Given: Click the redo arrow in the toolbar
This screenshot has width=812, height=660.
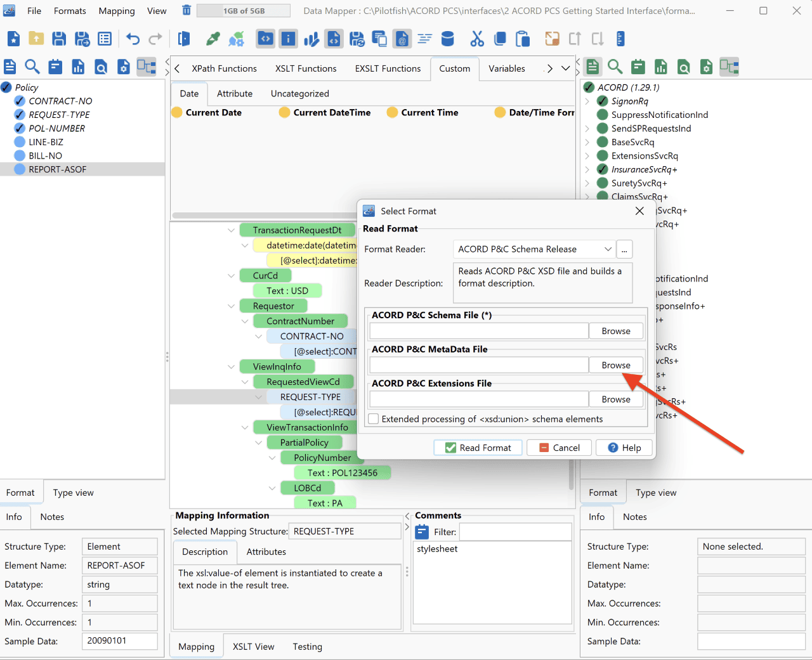Looking at the screenshot, I should pos(155,39).
